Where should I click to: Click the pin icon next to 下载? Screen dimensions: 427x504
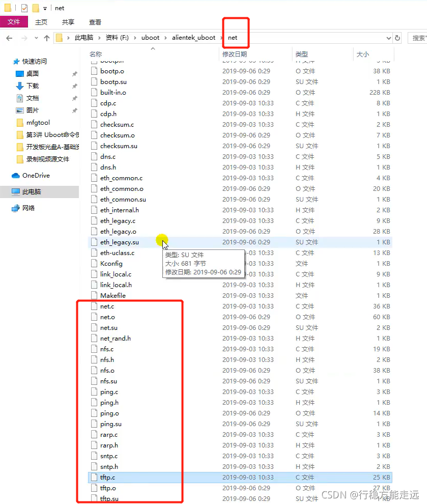[x=74, y=86]
